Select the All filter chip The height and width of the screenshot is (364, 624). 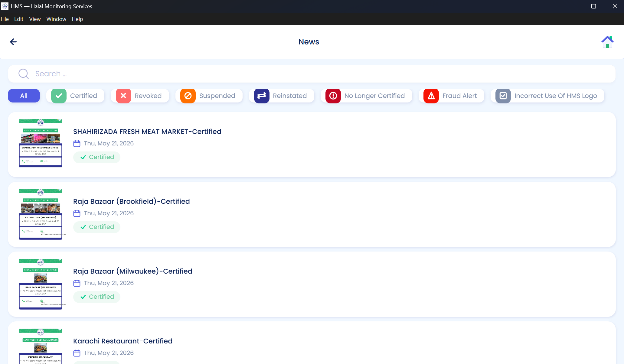pyautogui.click(x=24, y=96)
